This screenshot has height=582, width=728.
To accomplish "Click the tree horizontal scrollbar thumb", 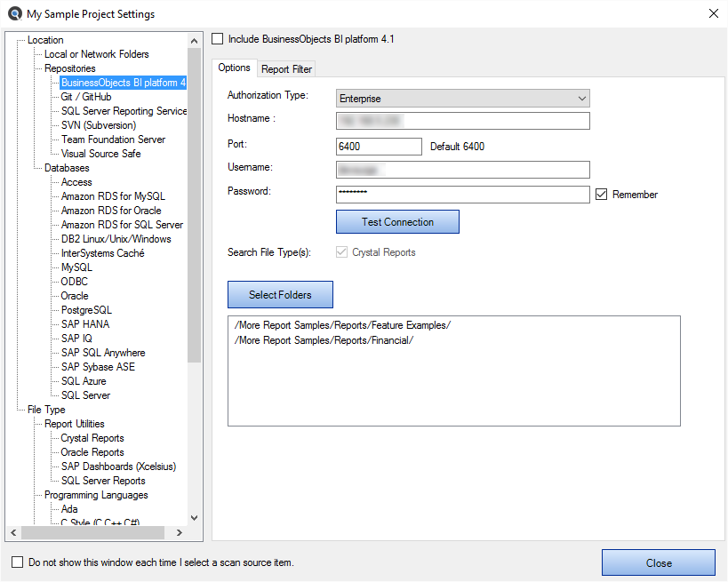I will point(92,532).
